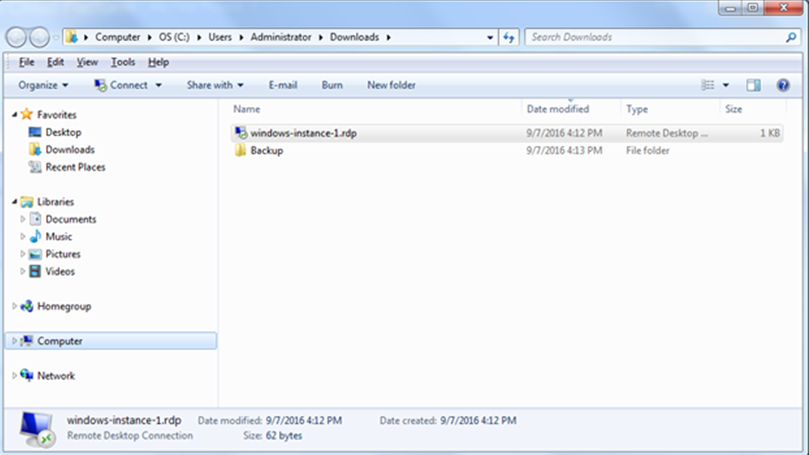
Task: Click the Recent Places icon
Action: click(x=35, y=167)
